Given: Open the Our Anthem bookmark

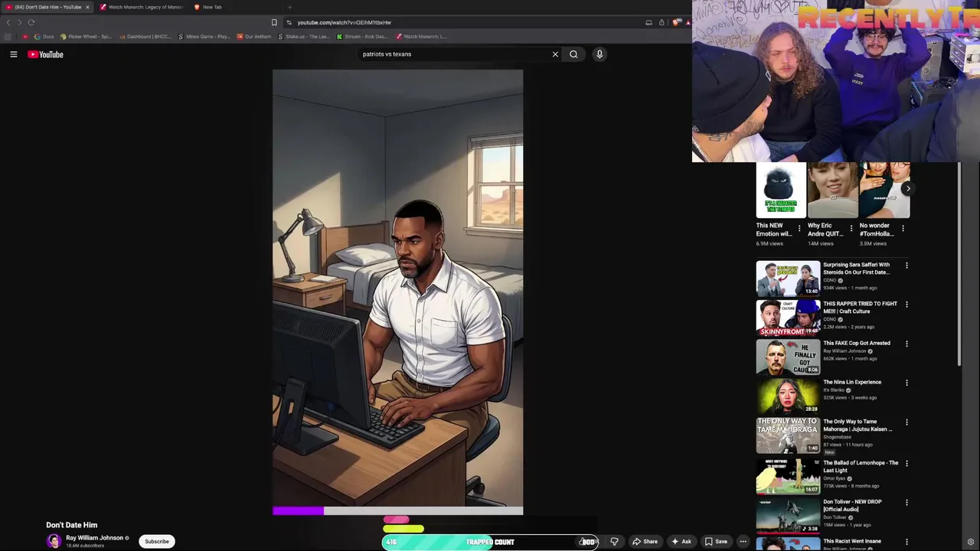Looking at the screenshot, I should [253, 37].
